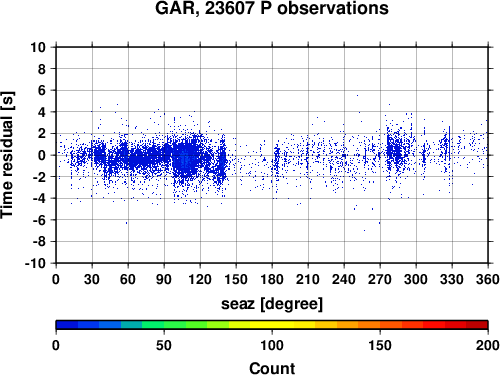Click the plot title 'GAR, 23607 P observations'
500x375 pixels.
(272, 8)
